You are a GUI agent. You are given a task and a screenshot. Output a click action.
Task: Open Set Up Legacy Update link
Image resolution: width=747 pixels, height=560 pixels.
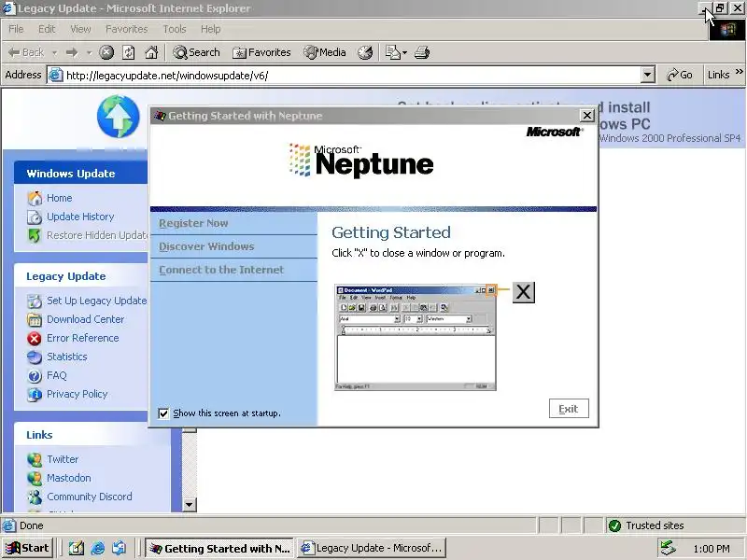tap(97, 301)
